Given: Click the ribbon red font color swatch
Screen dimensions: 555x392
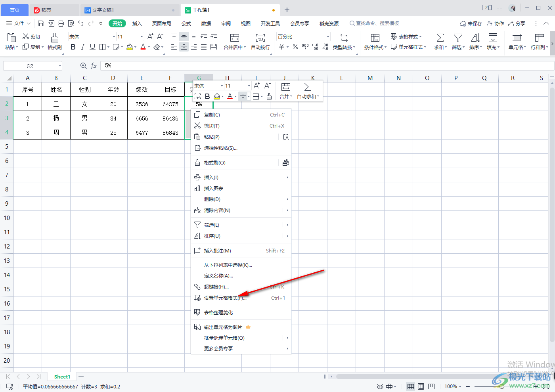Looking at the screenshot, I should click(143, 47).
